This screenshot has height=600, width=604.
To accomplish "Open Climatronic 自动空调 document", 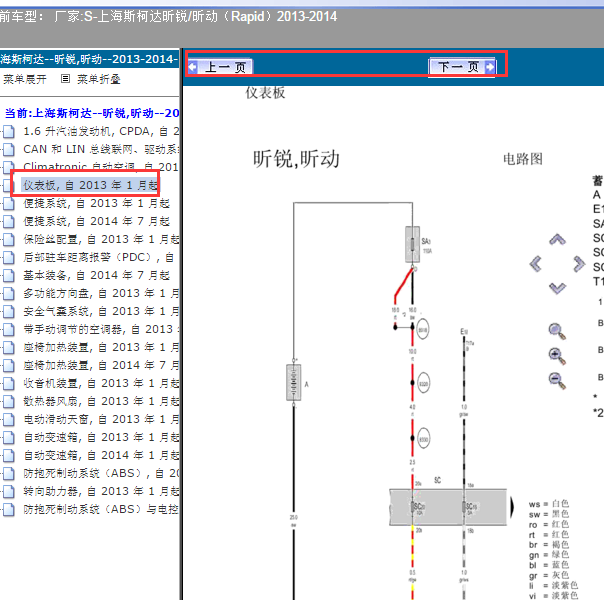I will tap(101, 167).
